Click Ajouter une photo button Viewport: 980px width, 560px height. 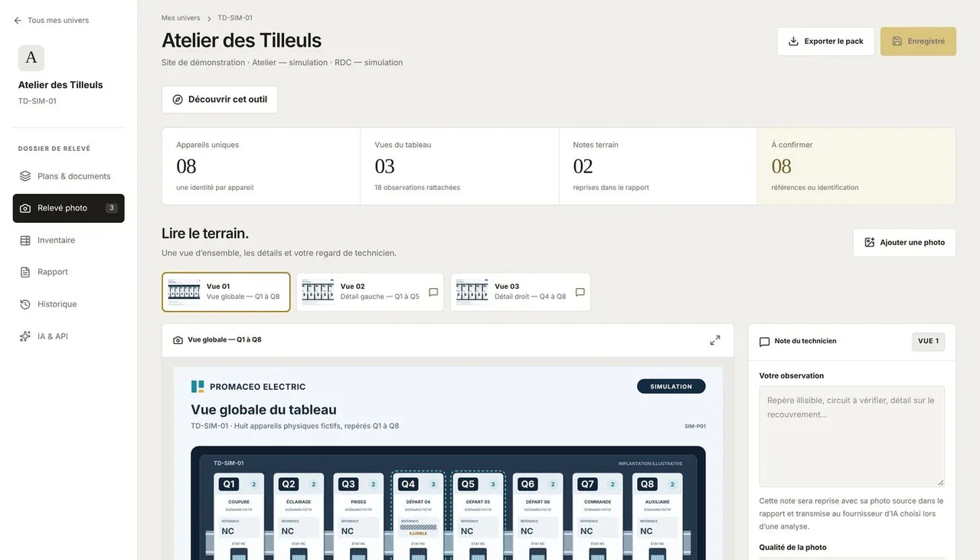(904, 242)
